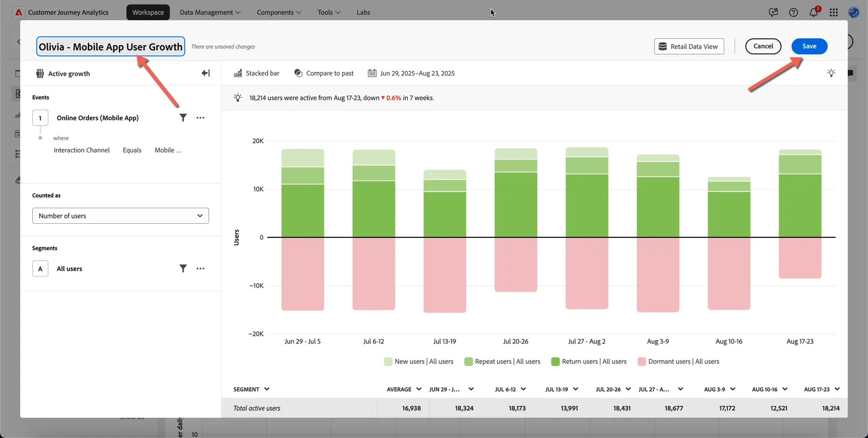Click the Adobe logo icon
This screenshot has width=868, height=438.
click(x=19, y=12)
